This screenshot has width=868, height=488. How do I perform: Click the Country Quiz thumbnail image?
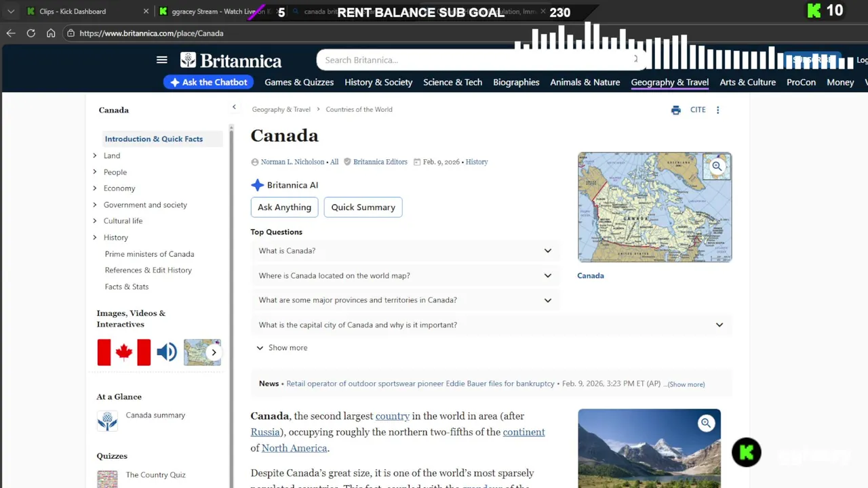107,479
